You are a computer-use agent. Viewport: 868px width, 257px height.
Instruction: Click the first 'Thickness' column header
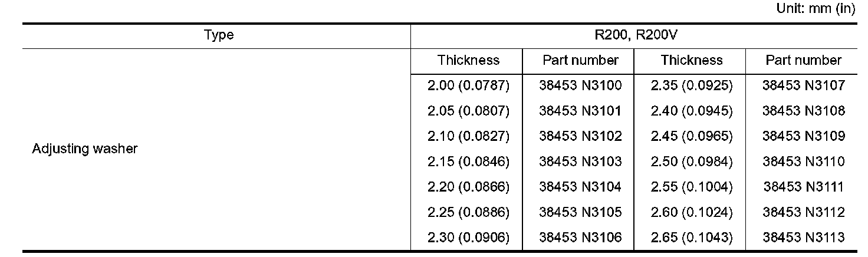coord(468,61)
